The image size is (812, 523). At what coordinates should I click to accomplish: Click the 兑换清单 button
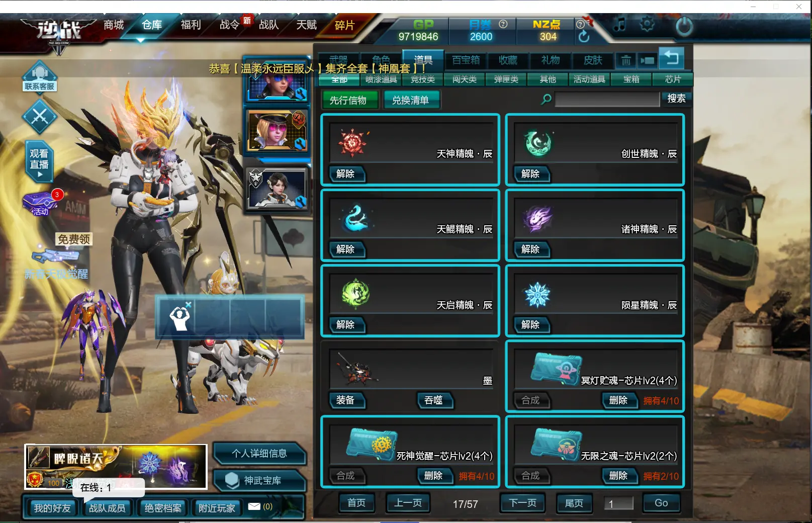411,100
